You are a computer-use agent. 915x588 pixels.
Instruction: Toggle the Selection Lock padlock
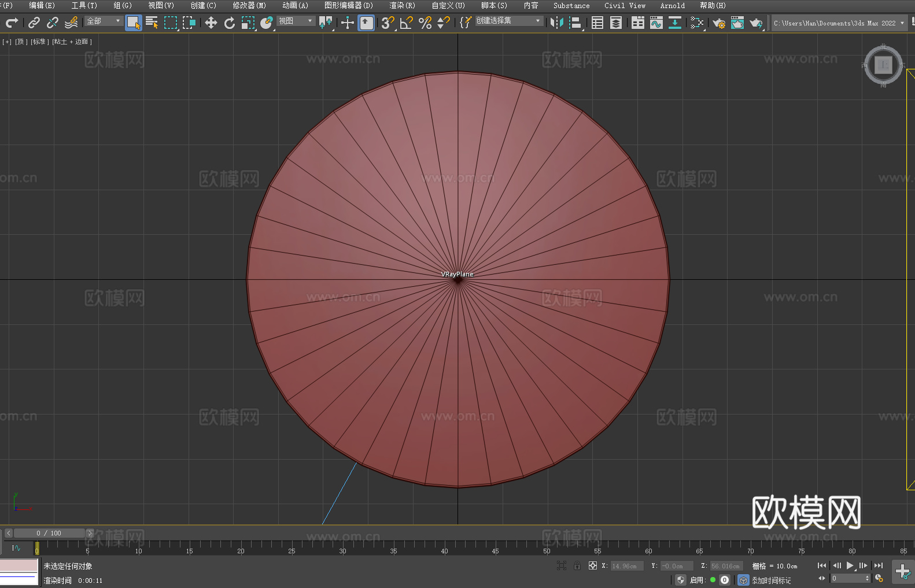577,565
